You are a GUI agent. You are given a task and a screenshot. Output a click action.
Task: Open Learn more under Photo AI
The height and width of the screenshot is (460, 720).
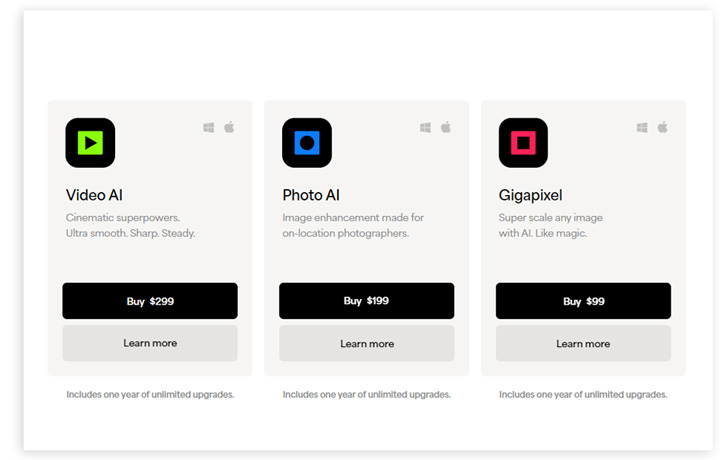tap(366, 343)
